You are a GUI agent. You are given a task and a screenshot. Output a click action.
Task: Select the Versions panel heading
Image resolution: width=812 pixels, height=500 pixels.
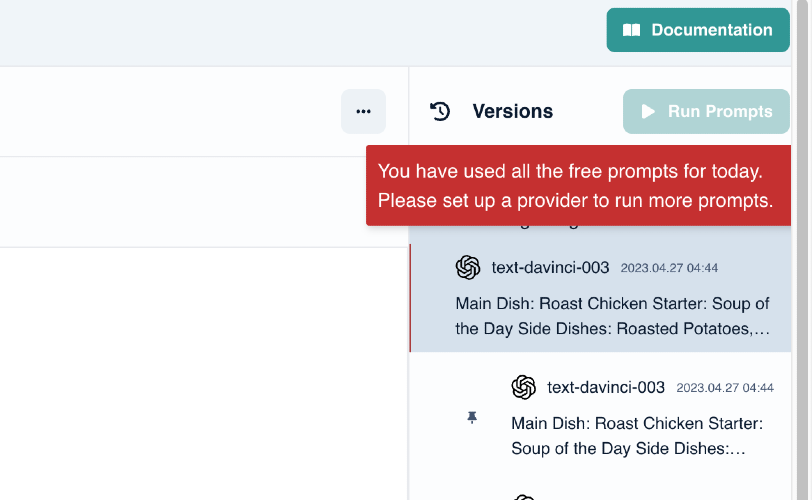(x=512, y=111)
